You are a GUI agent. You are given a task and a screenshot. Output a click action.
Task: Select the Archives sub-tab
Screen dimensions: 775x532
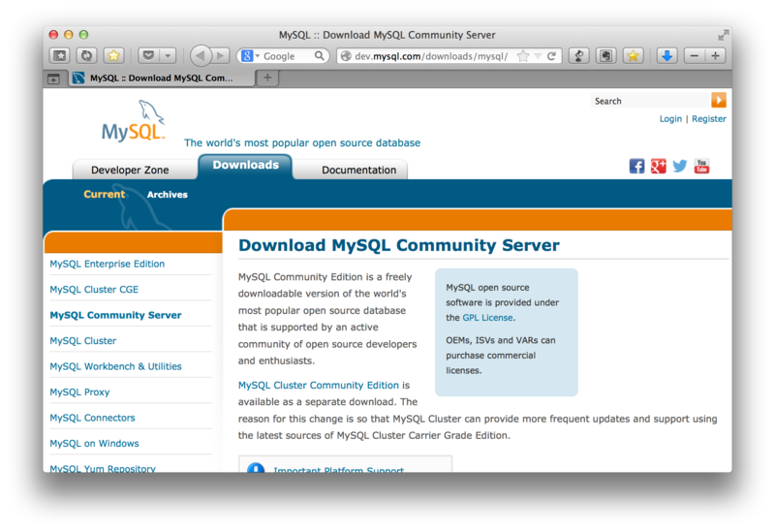pos(167,195)
